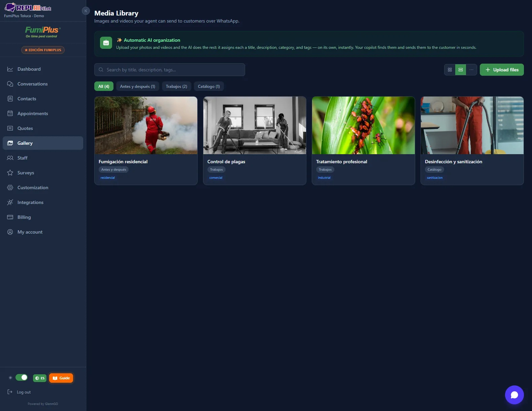Open Appointments from the sidebar
The height and width of the screenshot is (411, 532).
(x=43, y=113)
